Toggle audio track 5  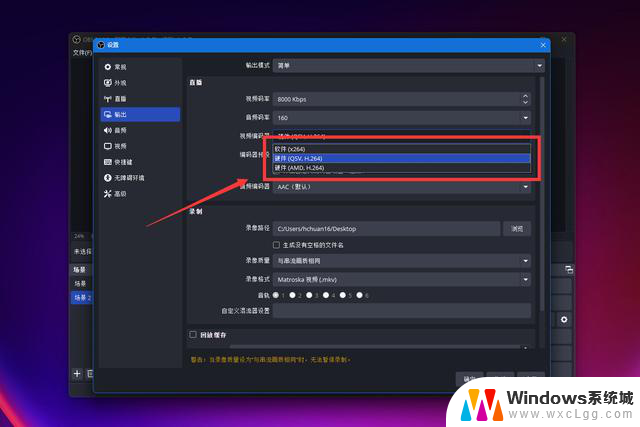[x=343, y=295]
